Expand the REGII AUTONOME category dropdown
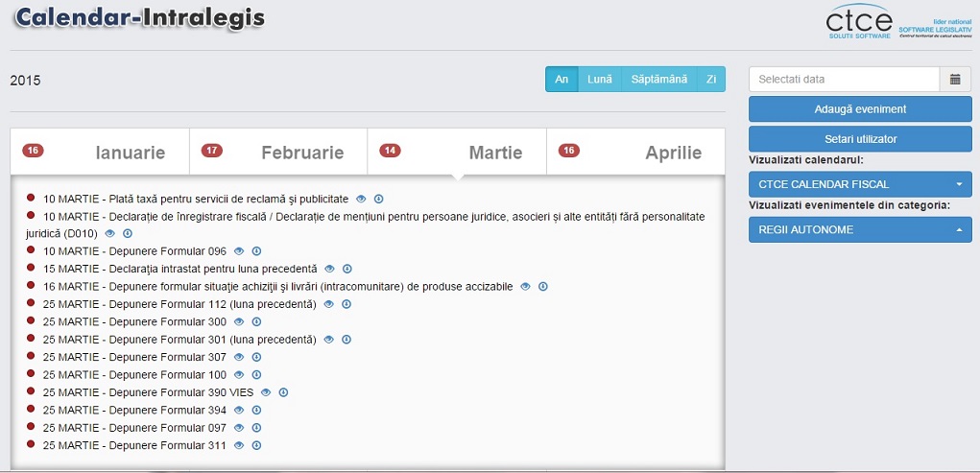 860,229
